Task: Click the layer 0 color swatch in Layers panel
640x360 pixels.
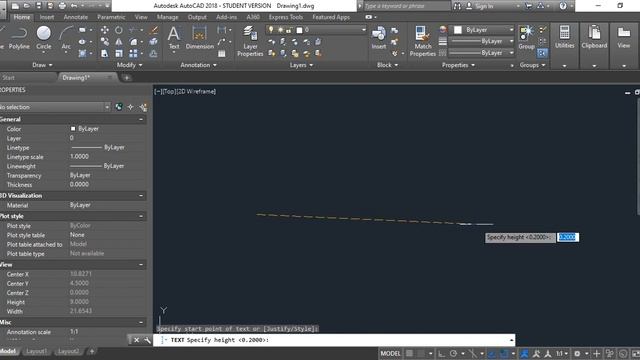Action: (x=299, y=30)
